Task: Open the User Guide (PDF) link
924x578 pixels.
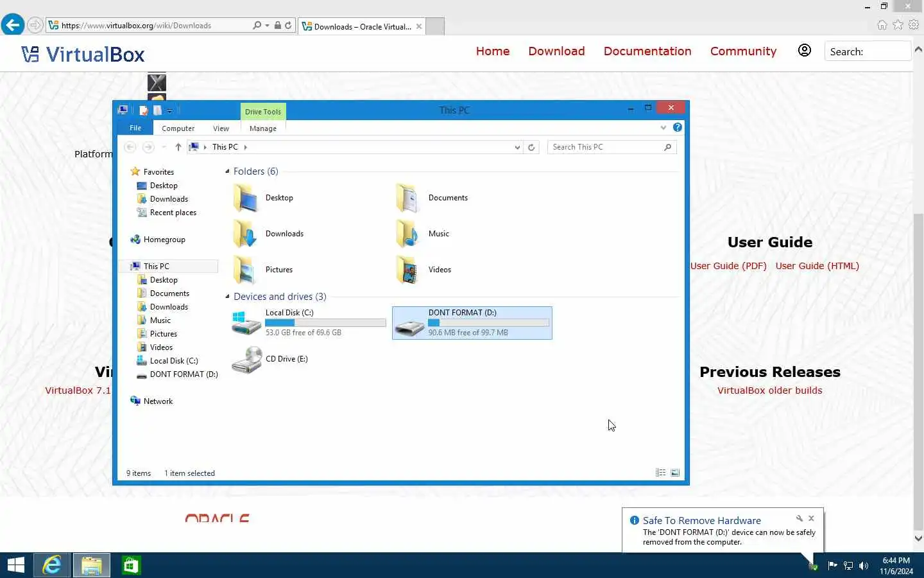Action: tap(728, 266)
